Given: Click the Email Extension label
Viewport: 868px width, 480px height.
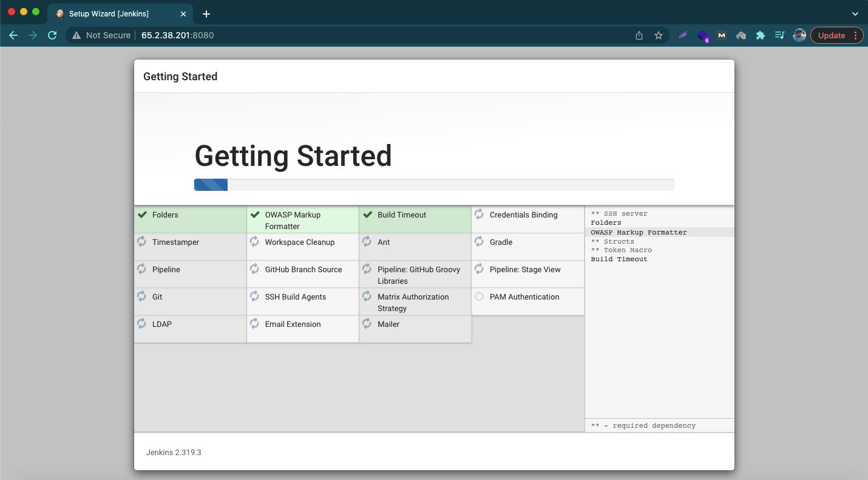Looking at the screenshot, I should click(293, 324).
